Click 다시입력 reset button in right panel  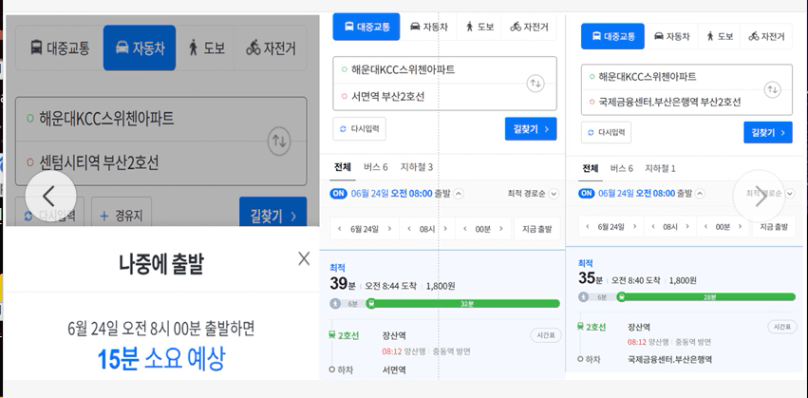point(606,132)
